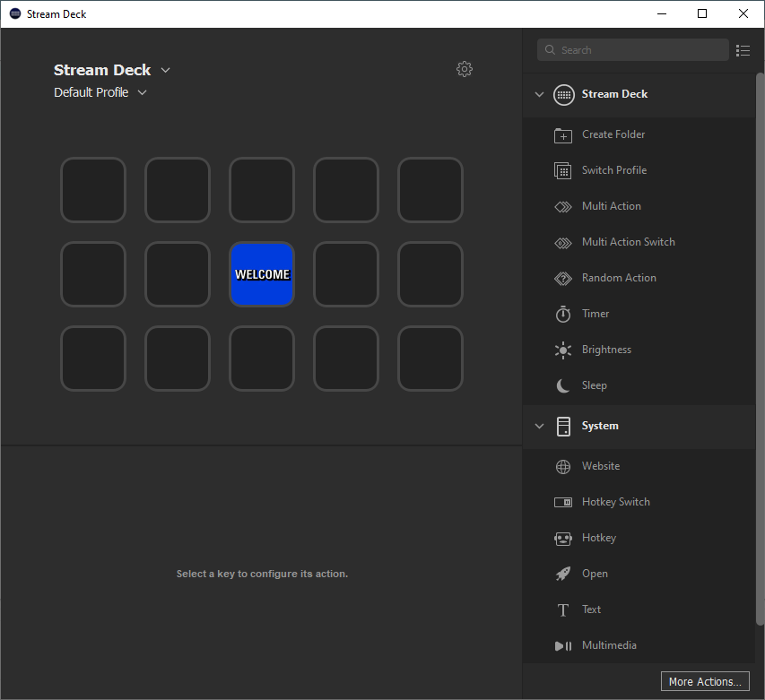Viewport: 765px width, 700px height.
Task: Click the Multi Action Switch label
Action: pyautogui.click(x=629, y=242)
